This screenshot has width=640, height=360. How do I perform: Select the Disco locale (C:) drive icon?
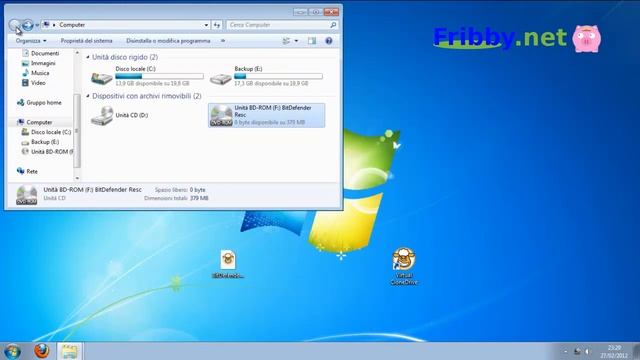click(102, 77)
